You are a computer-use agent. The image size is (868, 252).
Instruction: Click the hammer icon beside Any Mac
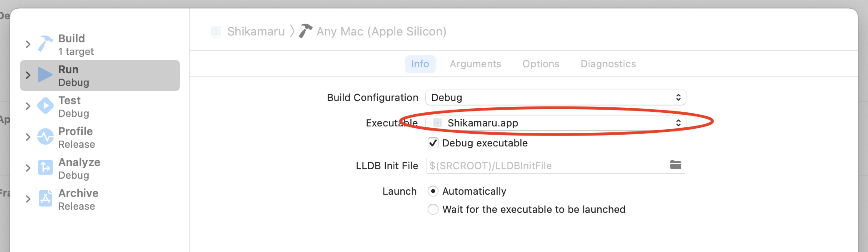tap(305, 31)
